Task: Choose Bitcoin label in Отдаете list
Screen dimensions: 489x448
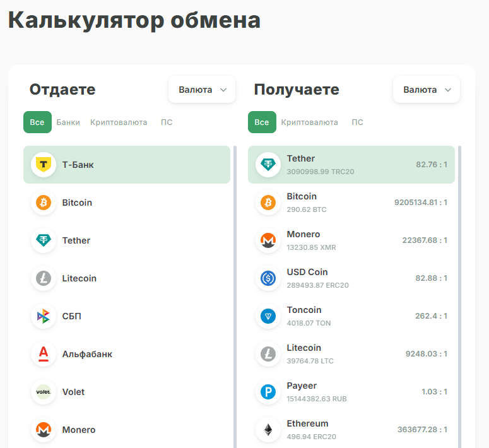Action: coord(77,203)
